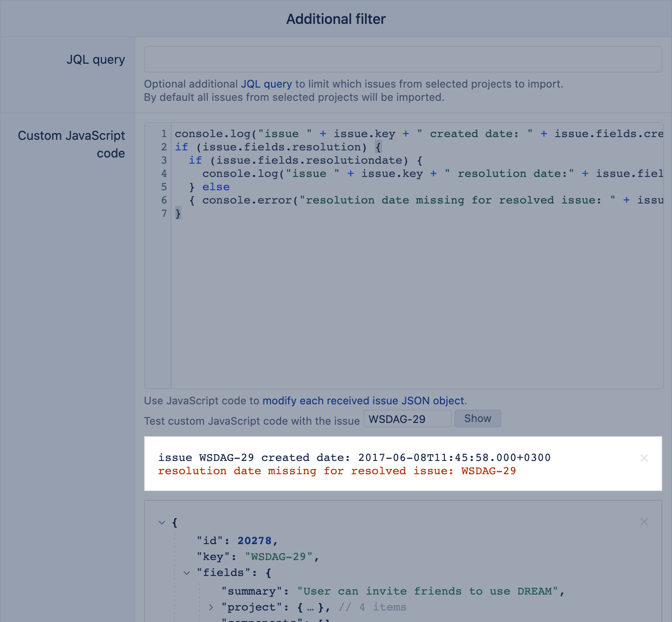Collapse the "fields" JSON node

point(187,573)
